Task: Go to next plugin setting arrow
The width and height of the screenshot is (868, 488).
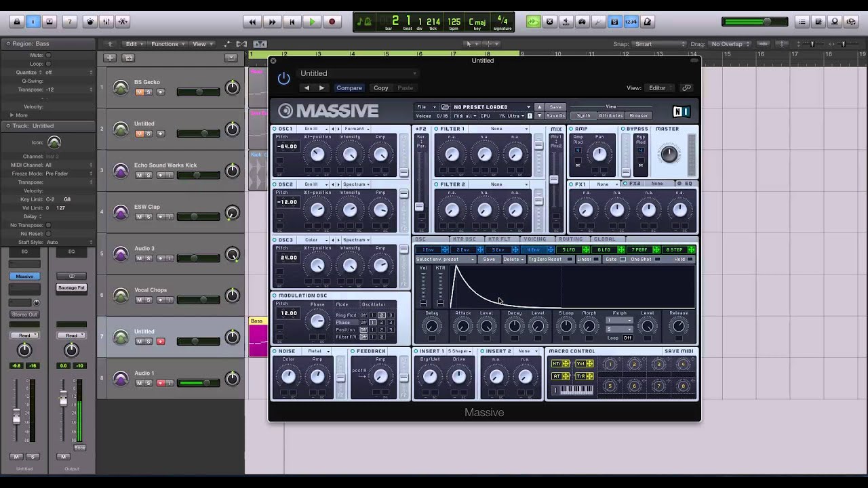Action: pyautogui.click(x=321, y=87)
